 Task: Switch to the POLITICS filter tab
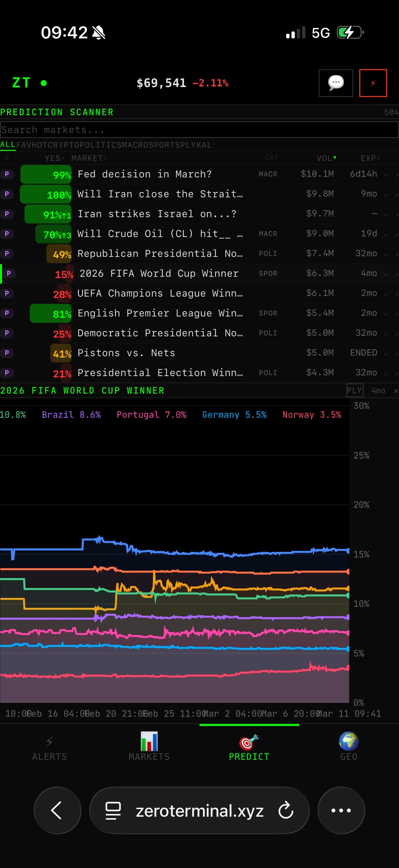[x=101, y=145]
